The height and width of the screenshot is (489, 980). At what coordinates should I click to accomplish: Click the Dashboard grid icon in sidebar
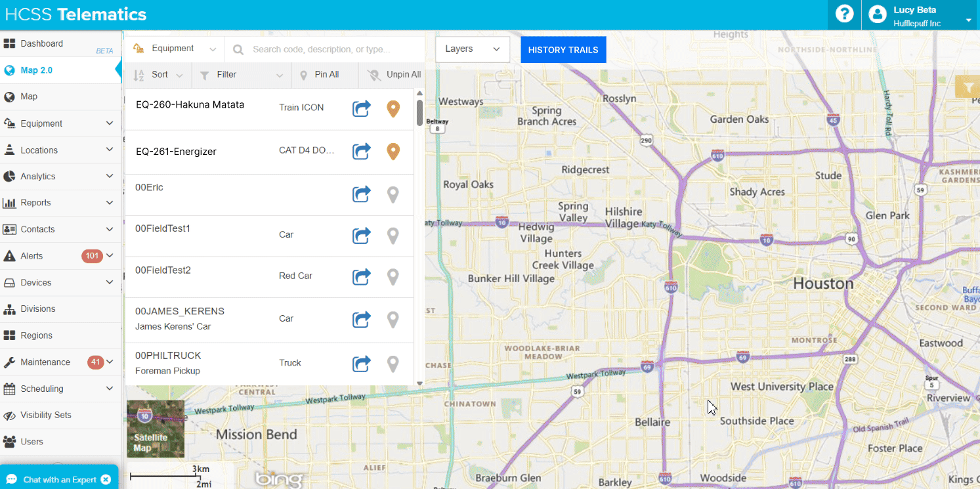pos(9,44)
